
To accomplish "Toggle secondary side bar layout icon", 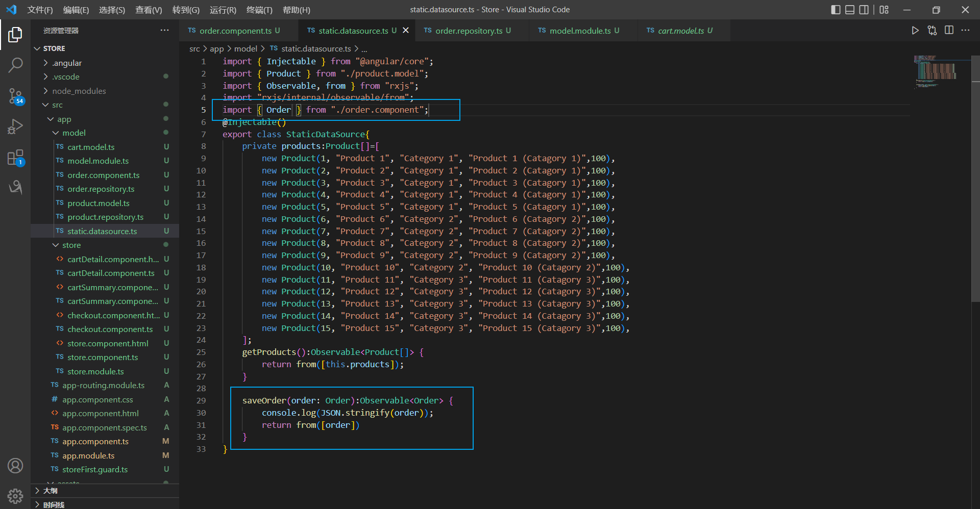I will 864,10.
